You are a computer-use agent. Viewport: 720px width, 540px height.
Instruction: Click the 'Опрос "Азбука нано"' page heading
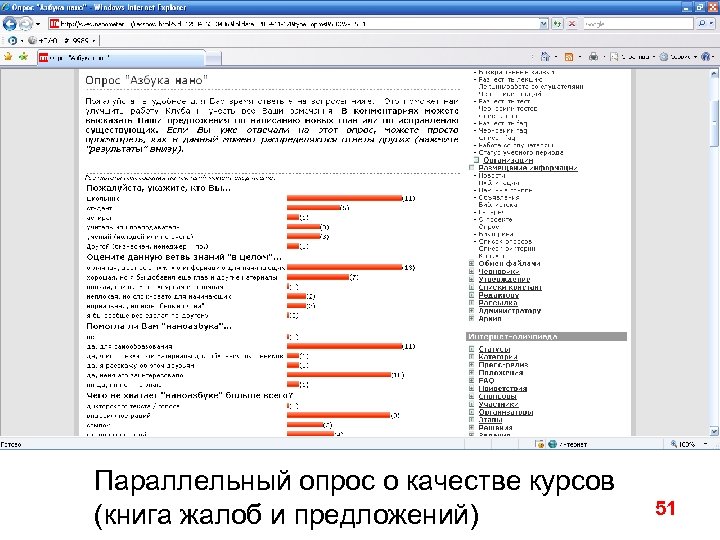click(146, 80)
